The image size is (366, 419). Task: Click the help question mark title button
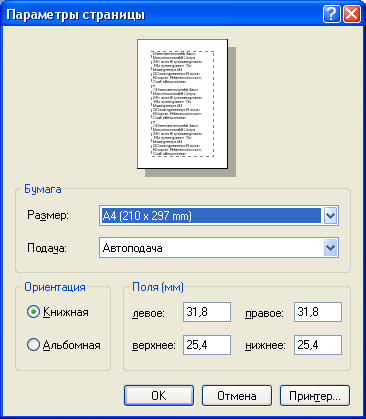(331, 14)
